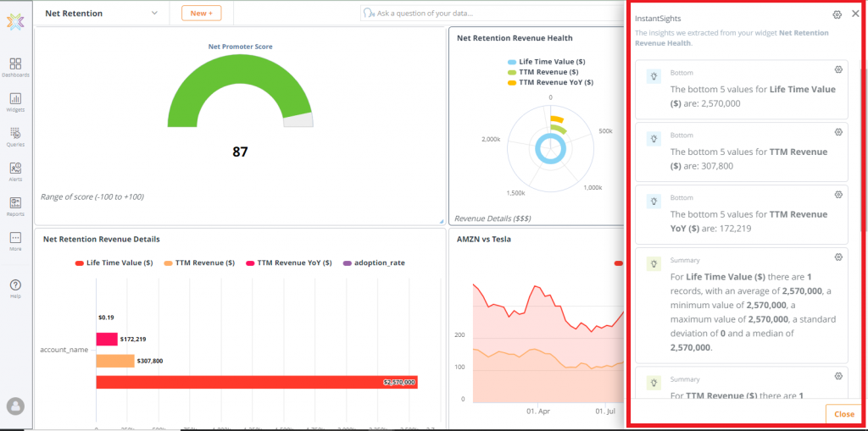The image size is (868, 431).
Task: Click lightbulb icon on TTM Revenue ($) Bottom card
Action: coord(654,139)
